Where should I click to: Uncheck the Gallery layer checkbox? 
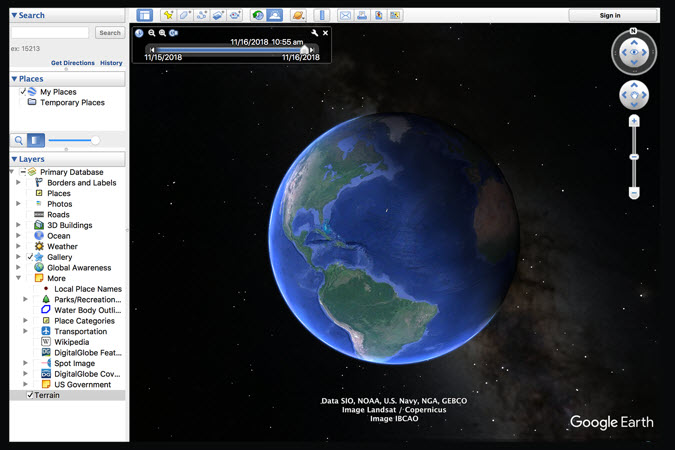tap(30, 257)
